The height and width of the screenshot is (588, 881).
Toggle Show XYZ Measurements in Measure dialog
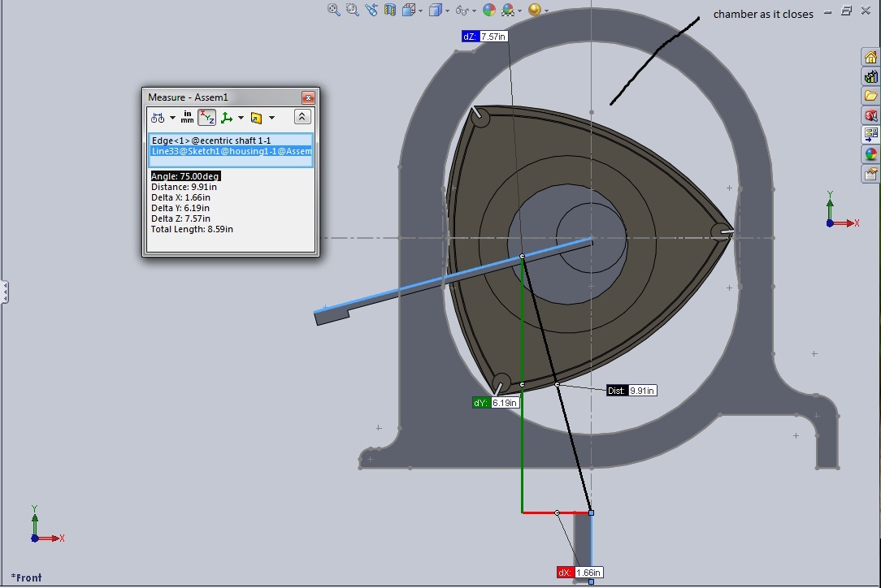pos(207,118)
